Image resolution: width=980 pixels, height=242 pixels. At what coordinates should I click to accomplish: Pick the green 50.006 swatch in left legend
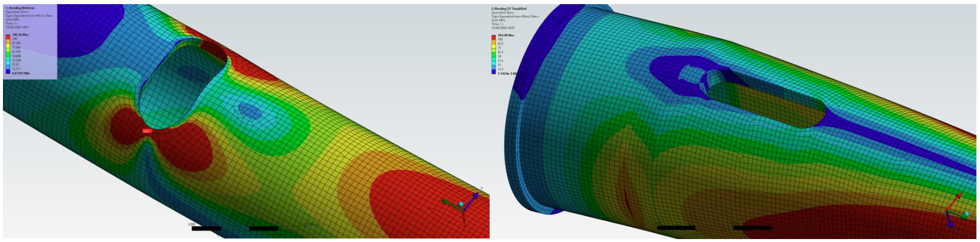pyautogui.click(x=8, y=55)
